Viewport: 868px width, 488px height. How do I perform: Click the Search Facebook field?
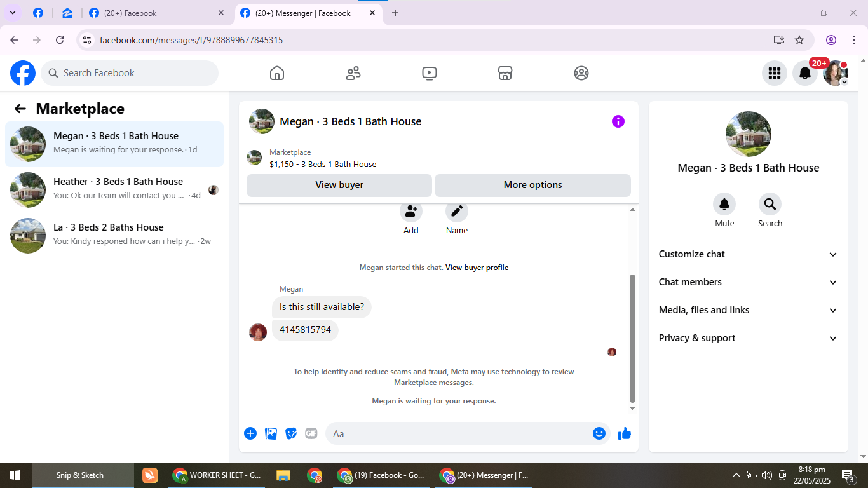point(130,73)
